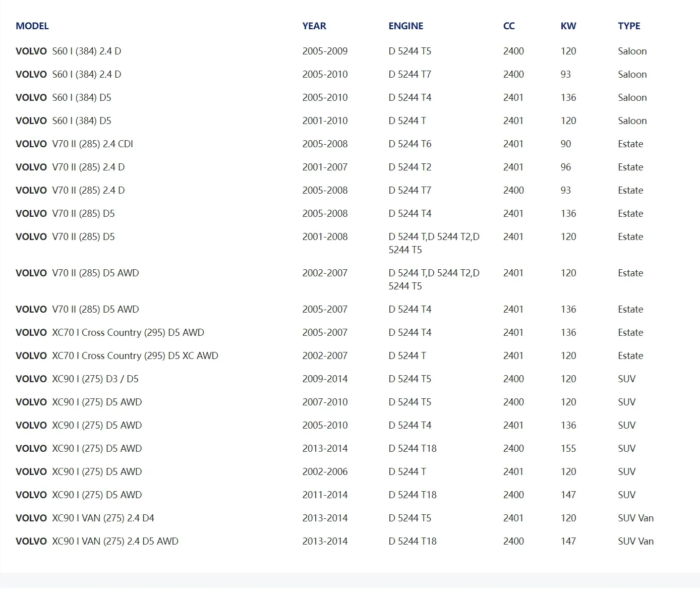Viewport: 700px width, 596px height.
Task: Select year range 2009-2014
Action: coord(325,379)
